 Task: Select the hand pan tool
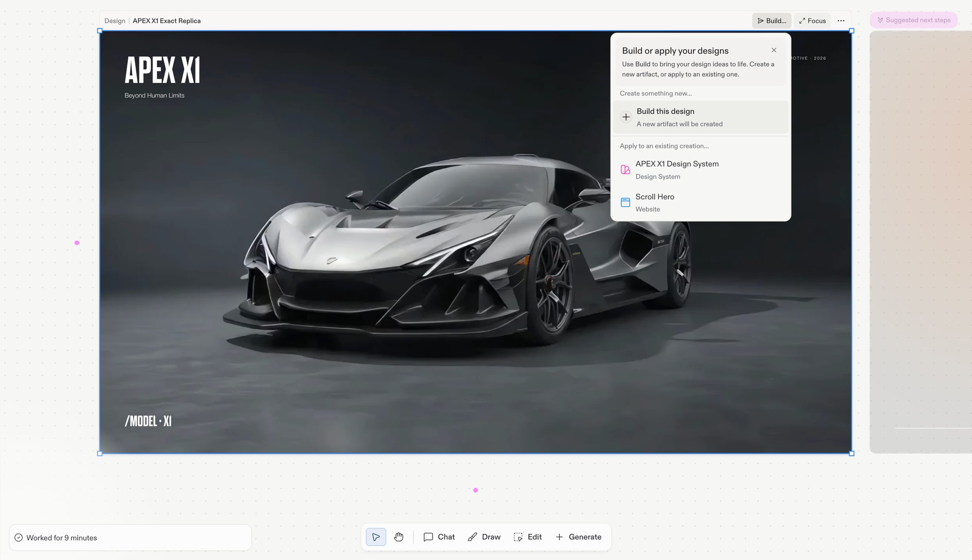(399, 537)
